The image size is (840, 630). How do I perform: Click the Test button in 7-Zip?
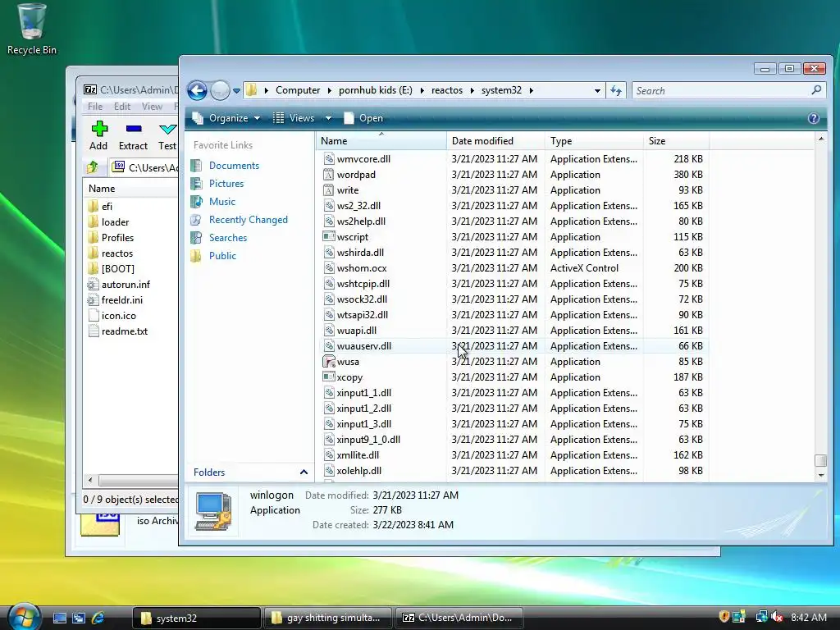point(167,135)
